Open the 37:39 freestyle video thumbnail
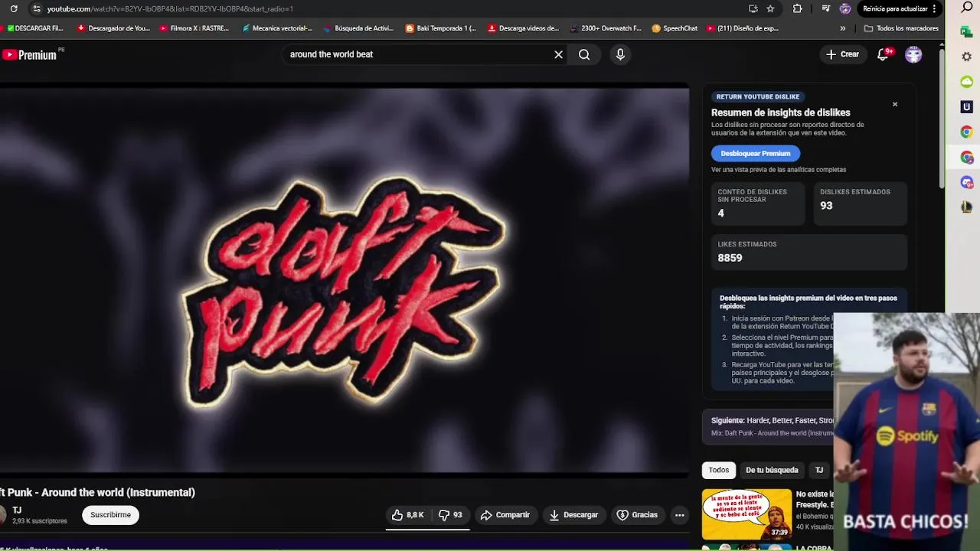The width and height of the screenshot is (980, 551). point(747,514)
